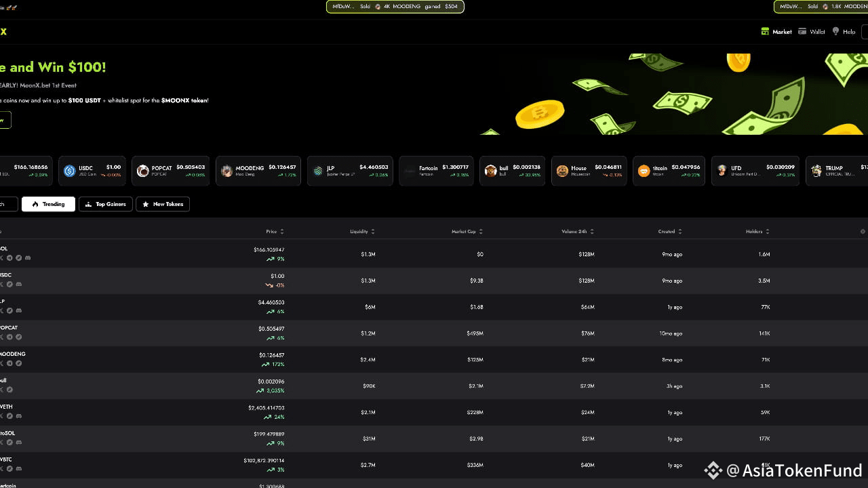Image resolution: width=868 pixels, height=488 pixels.
Task: Open the POPCAT ticker coin logo
Action: coord(142,171)
